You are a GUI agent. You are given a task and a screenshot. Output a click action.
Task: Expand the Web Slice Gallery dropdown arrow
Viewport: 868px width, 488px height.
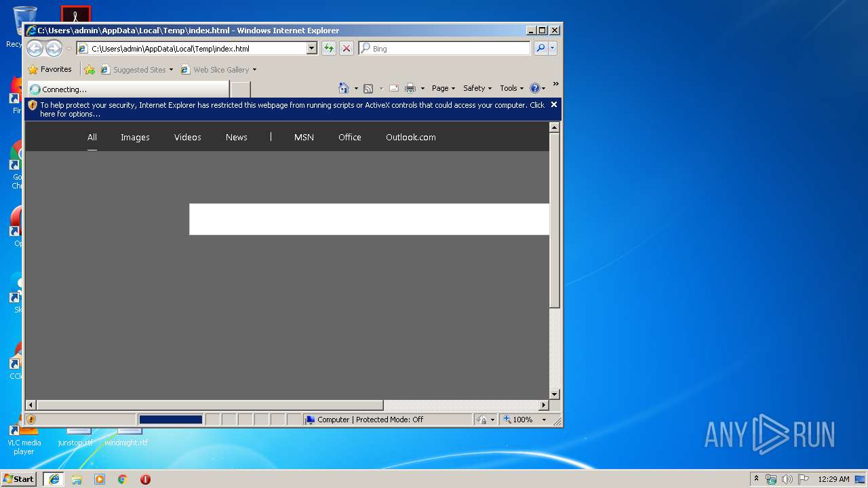[x=254, y=70]
